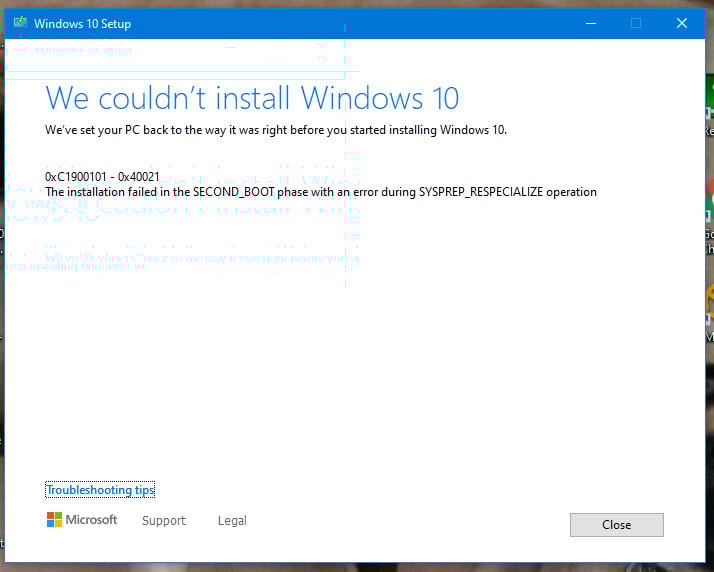Open the Support link
Screen dimensions: 714x572
[x=164, y=521]
